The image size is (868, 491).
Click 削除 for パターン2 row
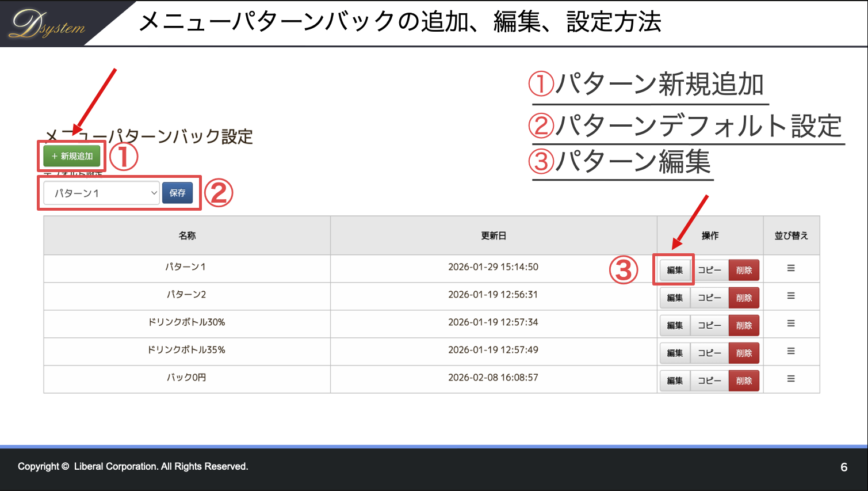pyautogui.click(x=744, y=298)
